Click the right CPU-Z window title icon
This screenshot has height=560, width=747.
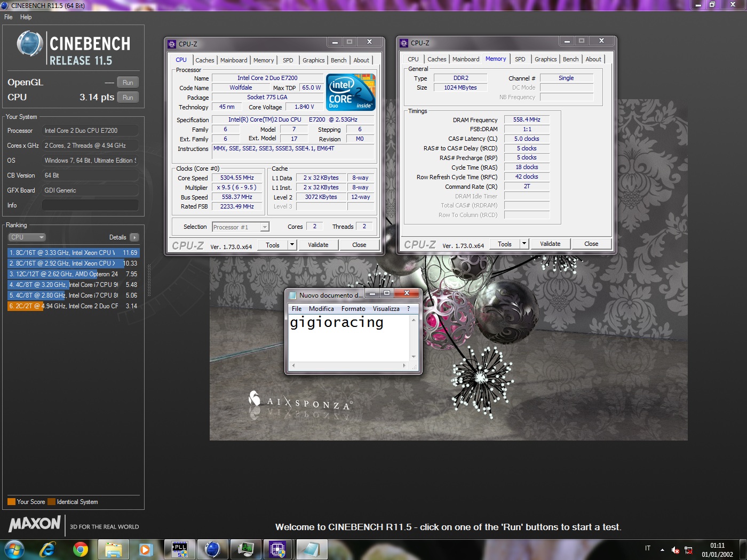click(404, 43)
